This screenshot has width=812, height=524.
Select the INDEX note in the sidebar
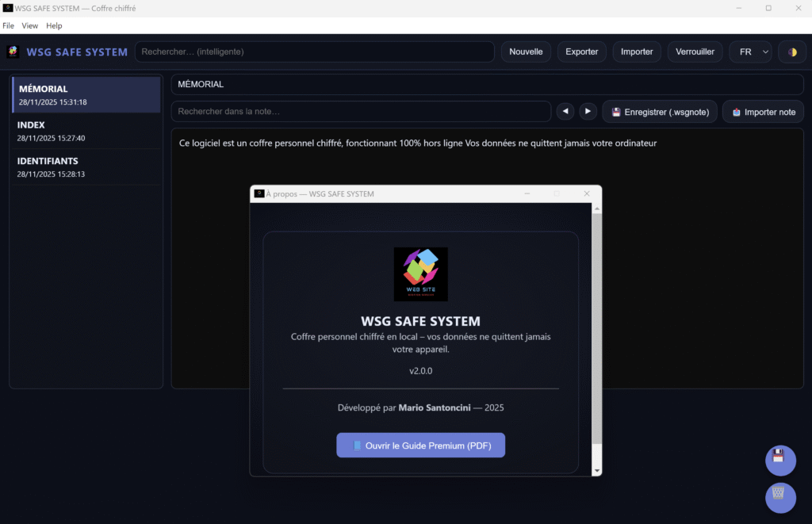coord(86,131)
